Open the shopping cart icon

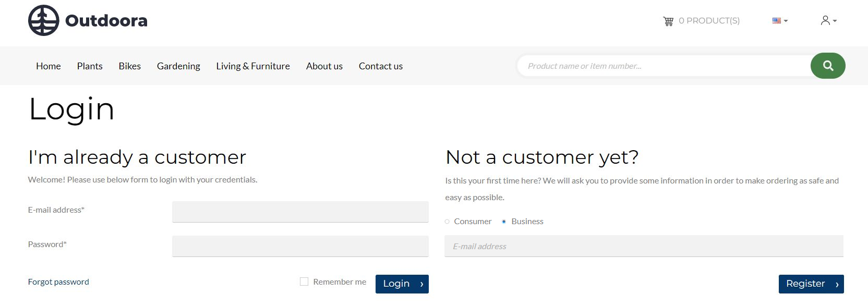[x=668, y=21]
